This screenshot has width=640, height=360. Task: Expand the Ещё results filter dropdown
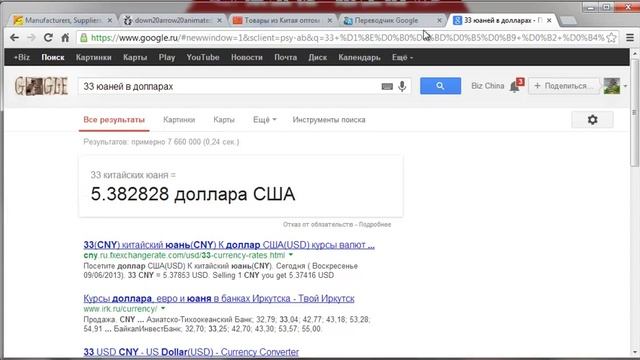tap(265, 120)
